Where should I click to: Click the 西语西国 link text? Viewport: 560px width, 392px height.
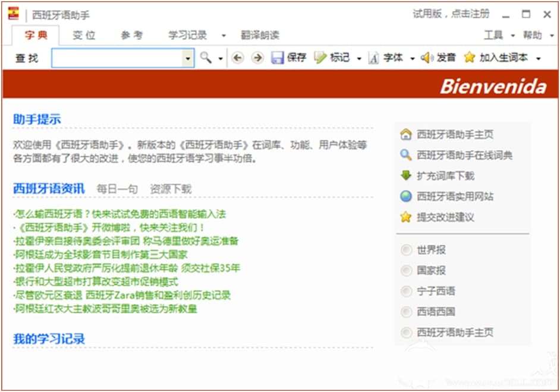(x=436, y=312)
